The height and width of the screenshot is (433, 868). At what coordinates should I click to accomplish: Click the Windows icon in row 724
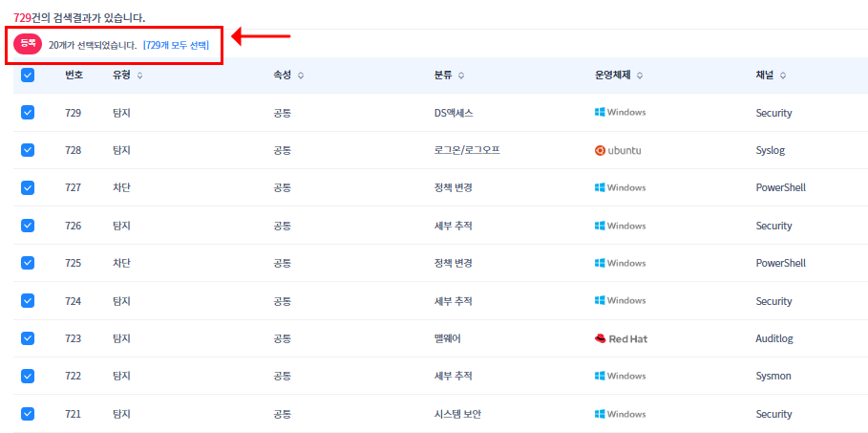(x=600, y=301)
